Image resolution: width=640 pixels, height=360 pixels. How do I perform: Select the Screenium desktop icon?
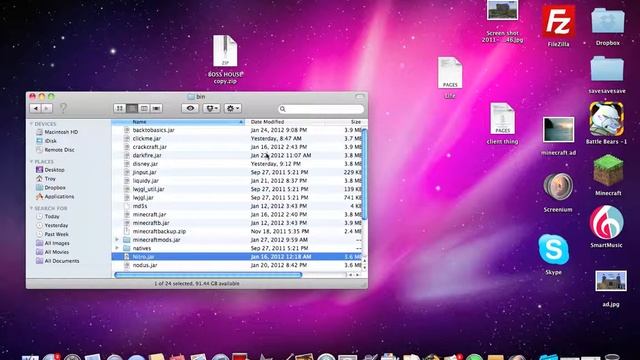pos(558,192)
